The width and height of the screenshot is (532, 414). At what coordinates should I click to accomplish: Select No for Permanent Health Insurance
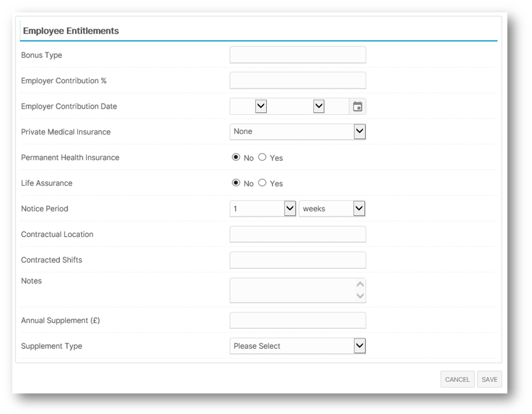pos(236,157)
